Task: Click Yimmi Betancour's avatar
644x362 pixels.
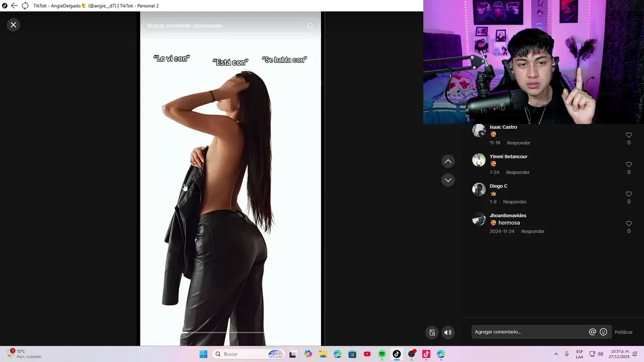Action: tap(479, 160)
